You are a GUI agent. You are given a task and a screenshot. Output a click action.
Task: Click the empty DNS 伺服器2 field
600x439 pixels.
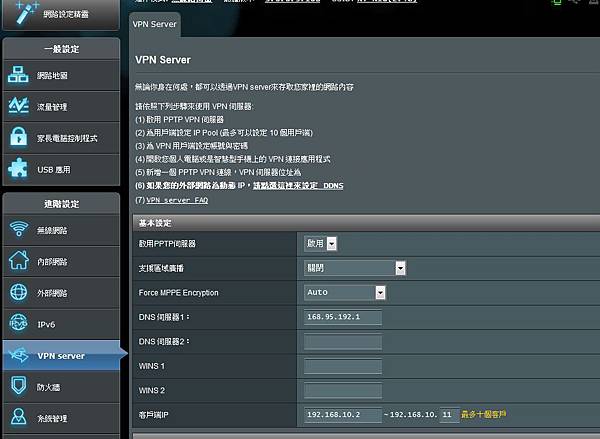[343, 341]
